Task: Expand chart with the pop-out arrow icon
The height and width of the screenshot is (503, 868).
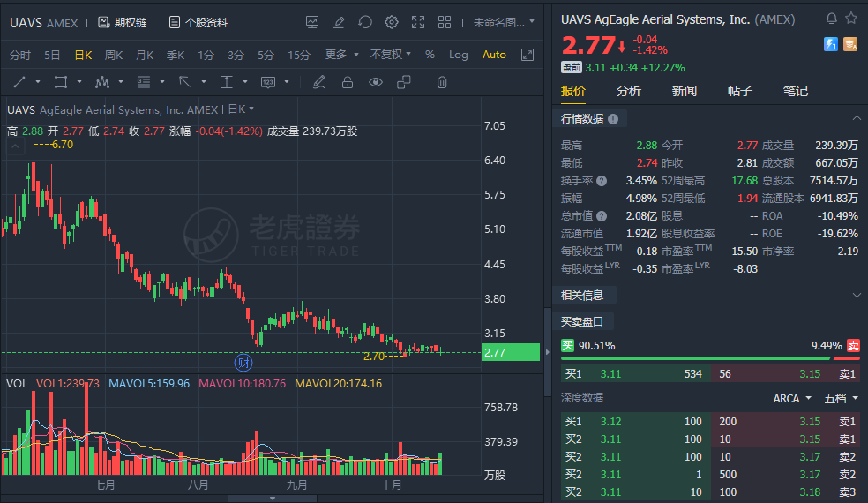Action: [528, 55]
